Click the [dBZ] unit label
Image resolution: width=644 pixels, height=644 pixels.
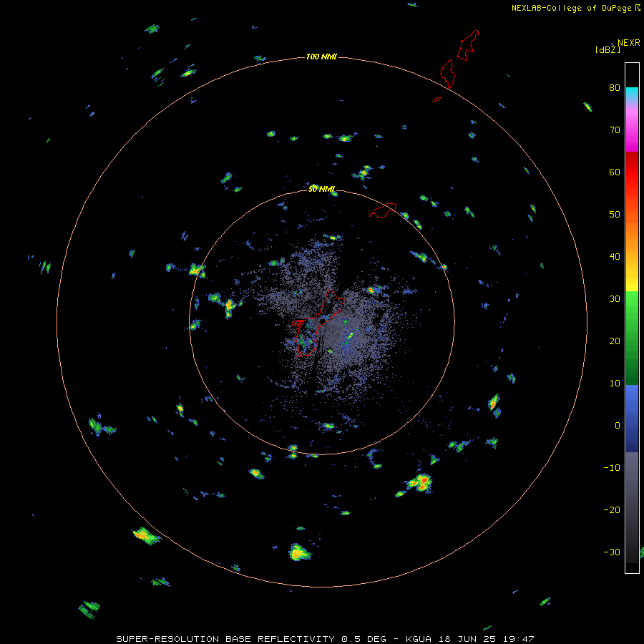(608, 49)
